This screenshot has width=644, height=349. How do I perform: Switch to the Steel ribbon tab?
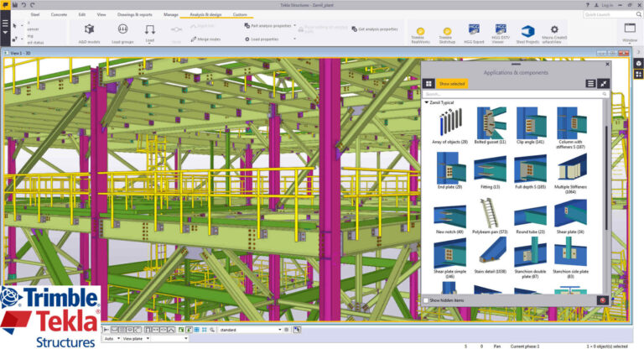(35, 14)
